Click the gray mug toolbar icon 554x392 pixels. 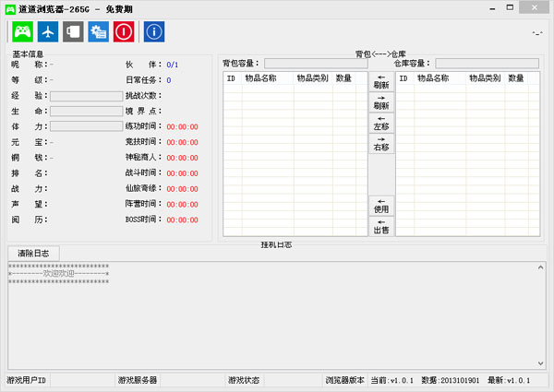point(72,31)
